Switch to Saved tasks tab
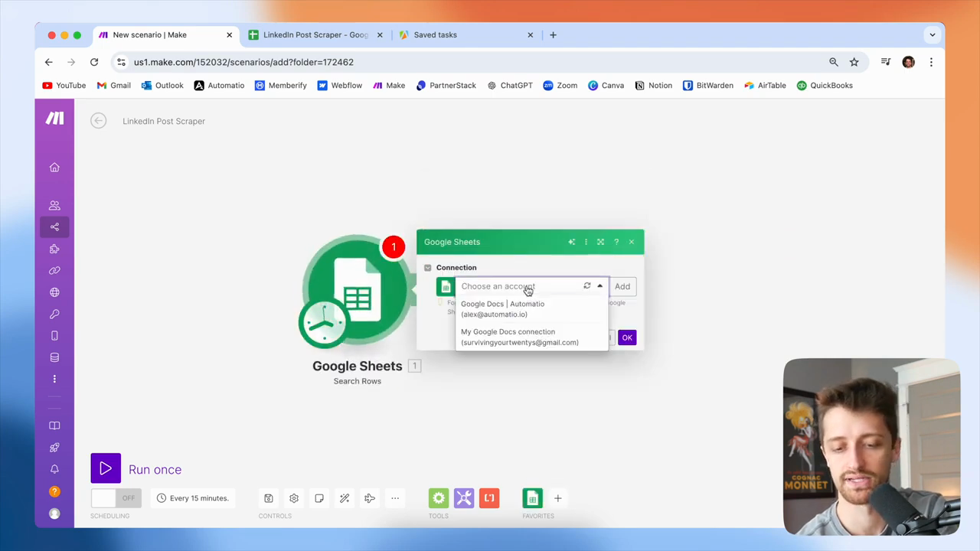Viewport: 980px width, 551px height. point(467,34)
